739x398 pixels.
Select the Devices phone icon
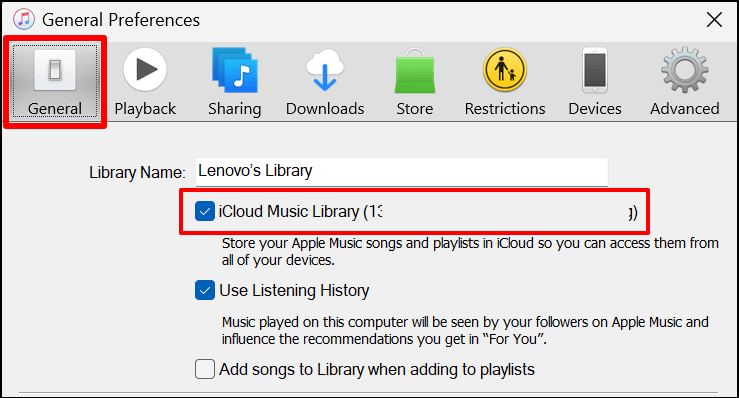[x=595, y=70]
